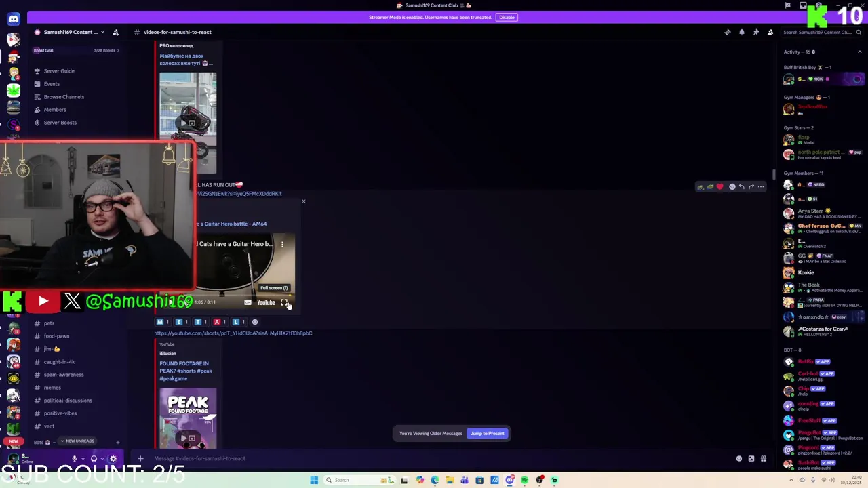The height and width of the screenshot is (488, 868).
Task: Open Kookie's member profile
Action: click(x=823, y=273)
